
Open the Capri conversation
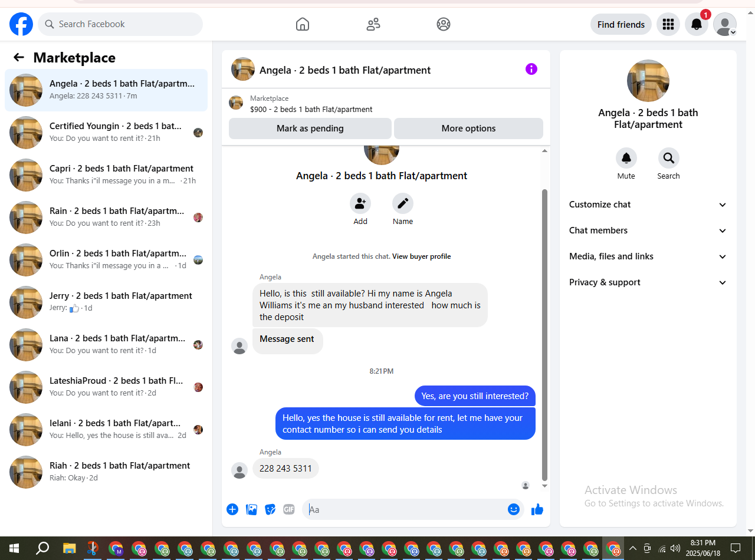106,175
